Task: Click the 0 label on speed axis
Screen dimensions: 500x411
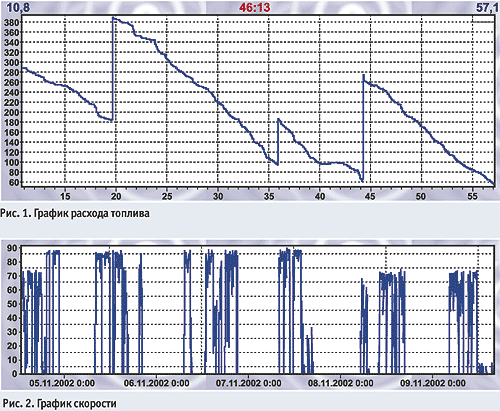Action: tap(15, 374)
